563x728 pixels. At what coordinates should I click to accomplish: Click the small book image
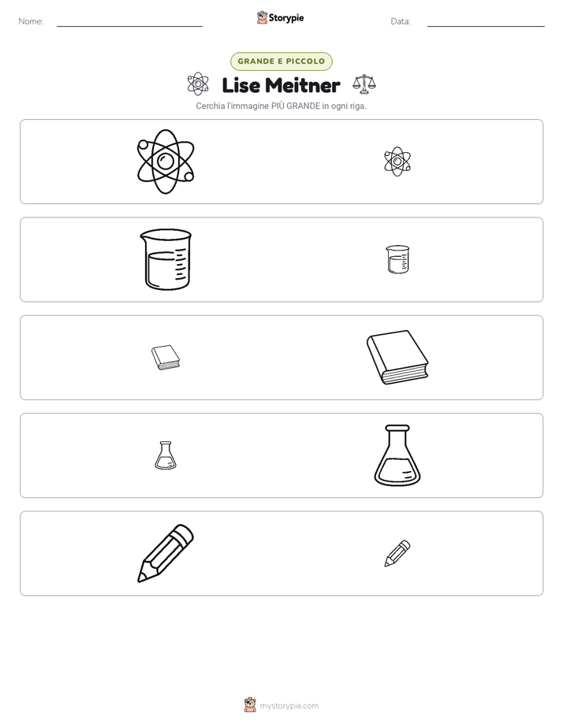pos(166,358)
